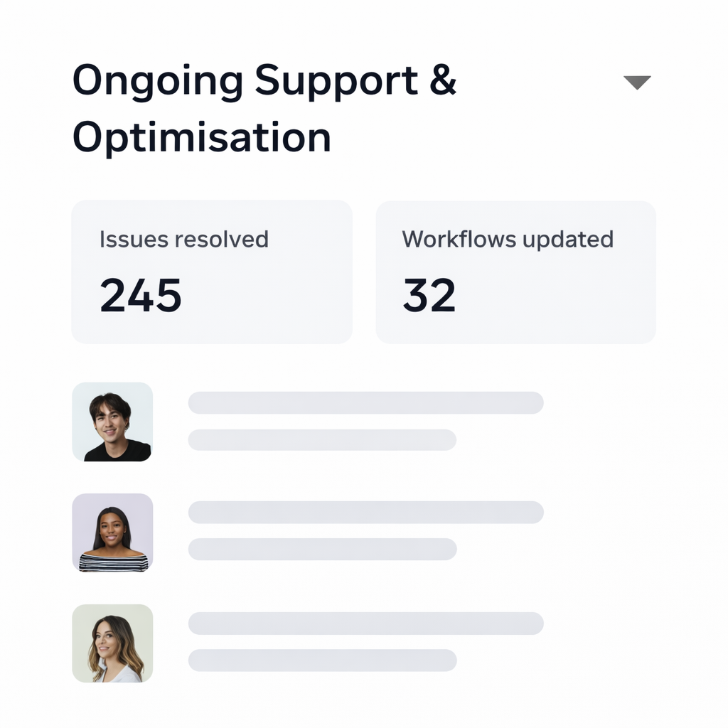728x728 pixels.
Task: Click the first list row's long placeholder bar
Action: click(365, 402)
